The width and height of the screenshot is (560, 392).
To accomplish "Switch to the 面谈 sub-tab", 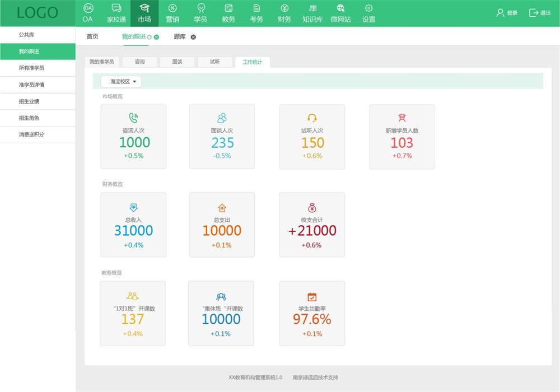I will coord(177,62).
